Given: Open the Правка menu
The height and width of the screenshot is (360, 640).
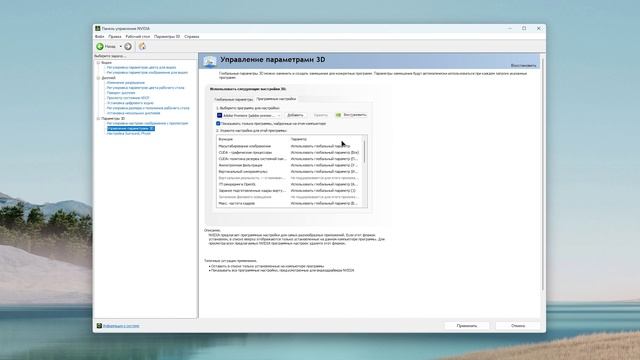Looking at the screenshot, I should [x=115, y=37].
